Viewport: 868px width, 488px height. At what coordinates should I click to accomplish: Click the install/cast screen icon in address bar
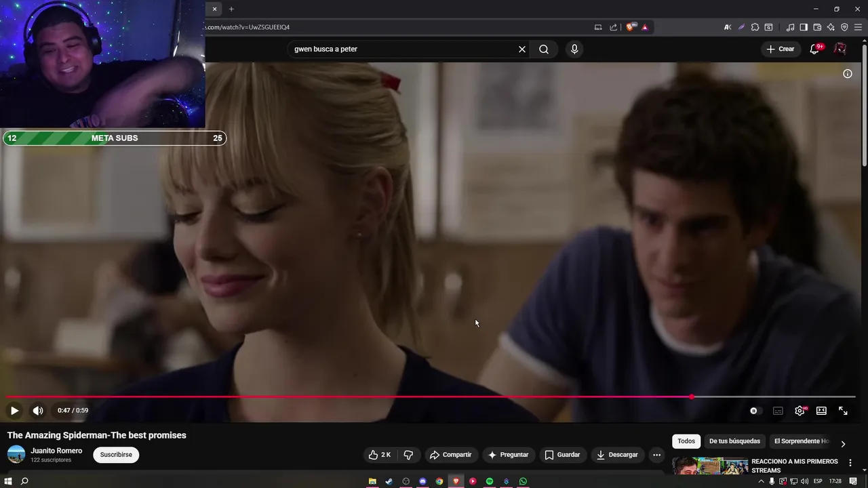(597, 27)
